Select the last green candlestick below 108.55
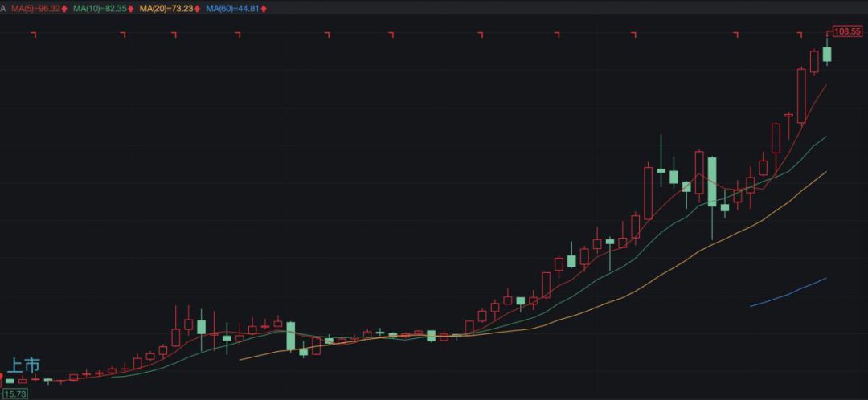The image size is (868, 400). pyautogui.click(x=827, y=54)
